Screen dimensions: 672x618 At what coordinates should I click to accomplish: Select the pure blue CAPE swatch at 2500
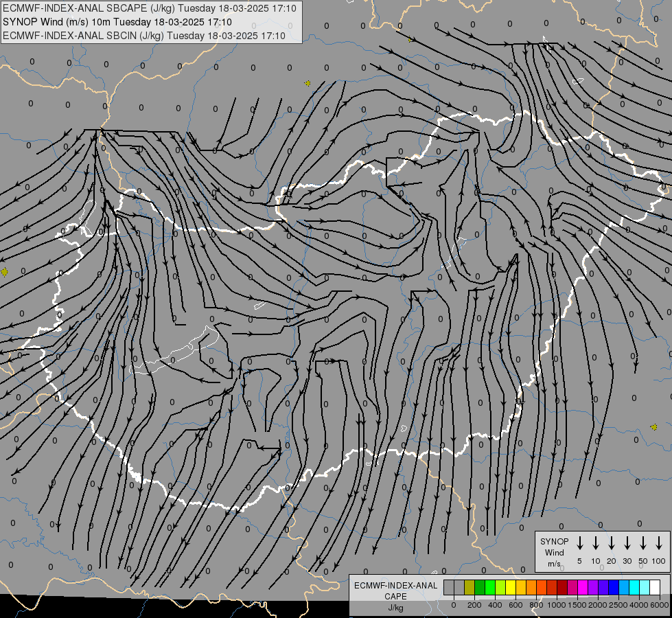pyautogui.click(x=614, y=587)
